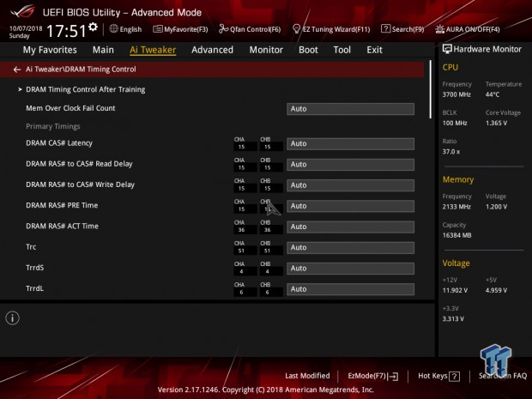
Task: Click the ROG logo at top left
Action: [22, 11]
